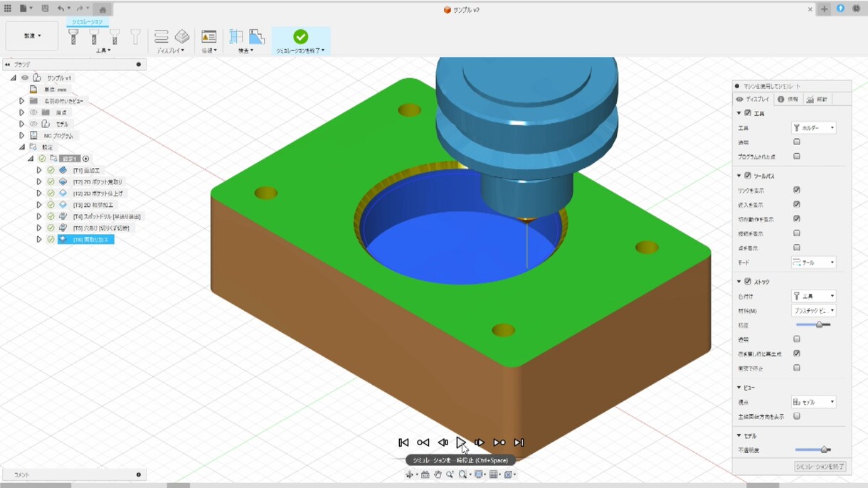Screen dimensions: 868x488
Task: Go to next operation
Action: [499, 442]
